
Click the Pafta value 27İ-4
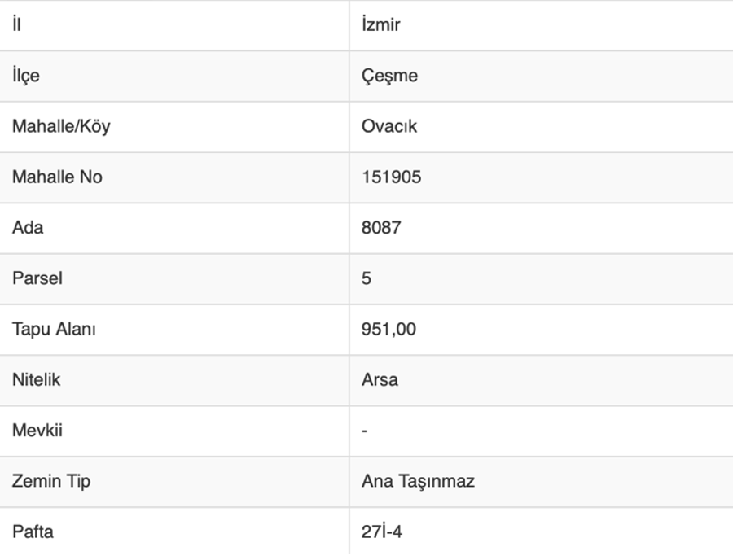[x=382, y=532]
